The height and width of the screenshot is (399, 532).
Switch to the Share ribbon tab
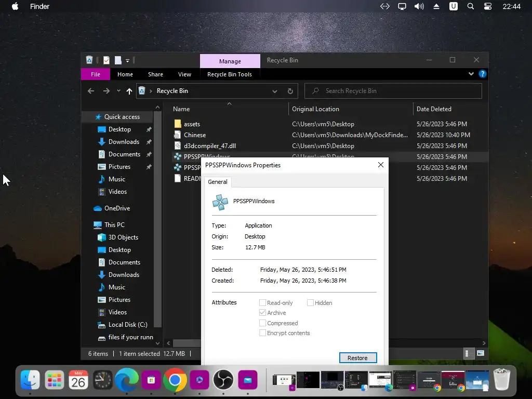[x=155, y=74]
